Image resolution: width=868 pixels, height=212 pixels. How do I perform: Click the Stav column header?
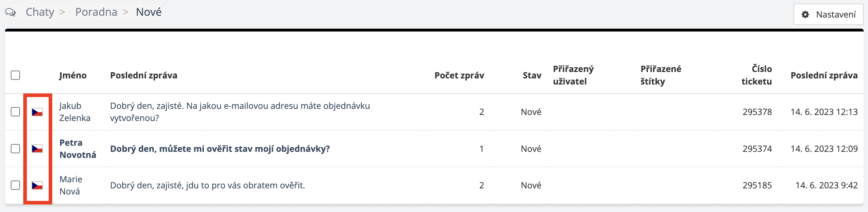[532, 76]
